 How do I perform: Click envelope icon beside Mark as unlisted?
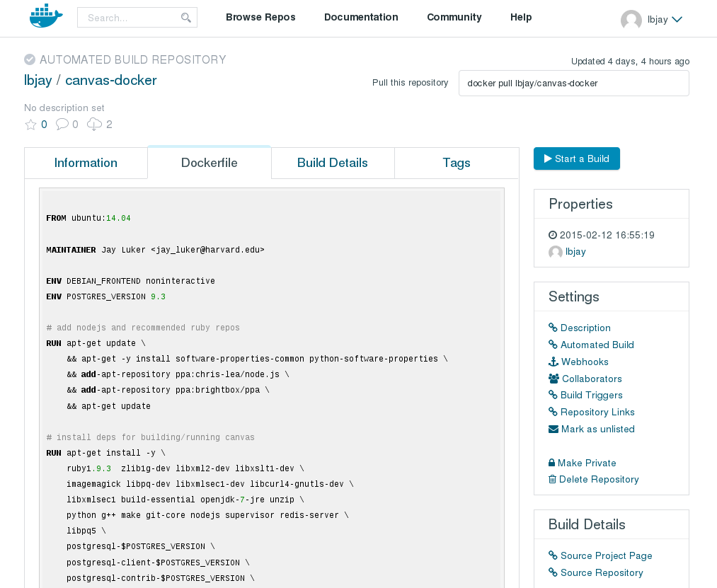553,429
